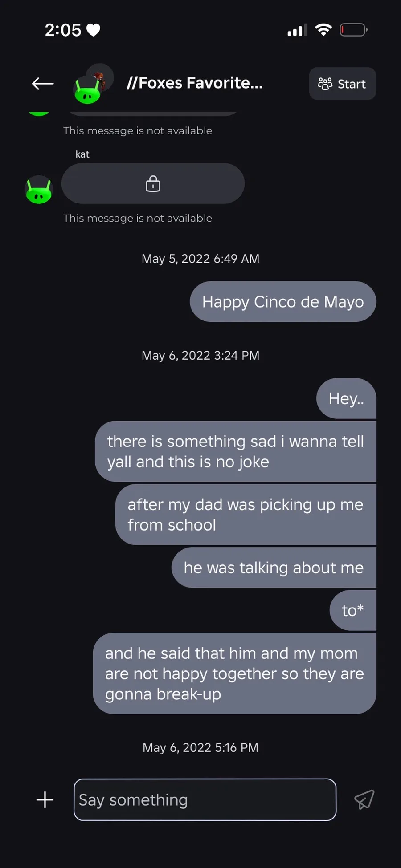The height and width of the screenshot is (868, 401).
Task: Tap the Wi-Fi status icon
Action: coord(323,30)
